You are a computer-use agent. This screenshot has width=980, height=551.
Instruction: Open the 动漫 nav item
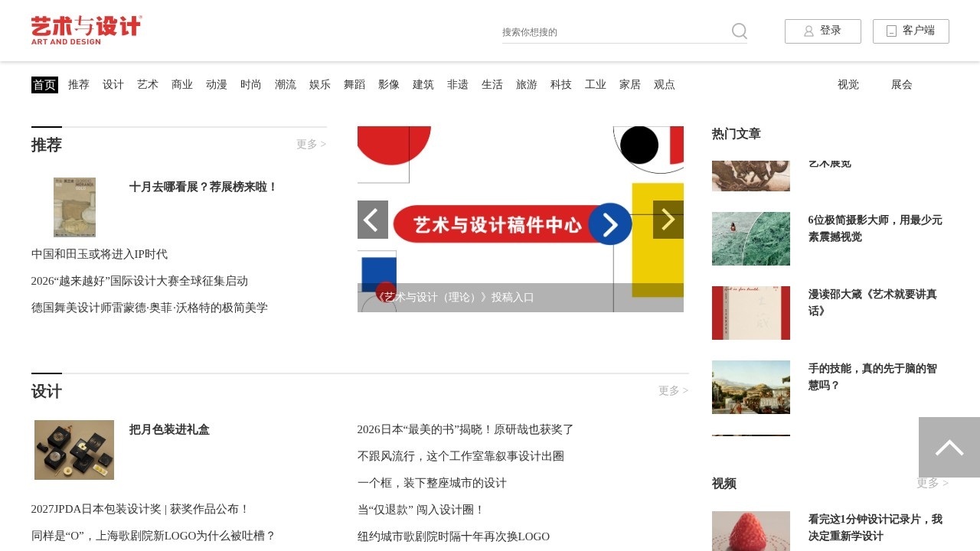[x=217, y=85]
